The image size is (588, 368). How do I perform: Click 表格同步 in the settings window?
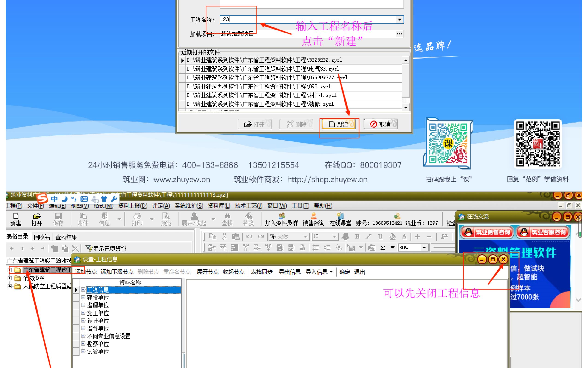pyautogui.click(x=262, y=272)
